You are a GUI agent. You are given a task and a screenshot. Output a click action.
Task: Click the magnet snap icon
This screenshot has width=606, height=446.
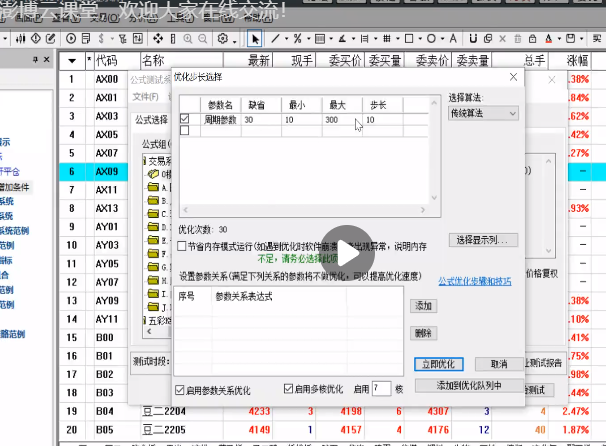[473, 39]
